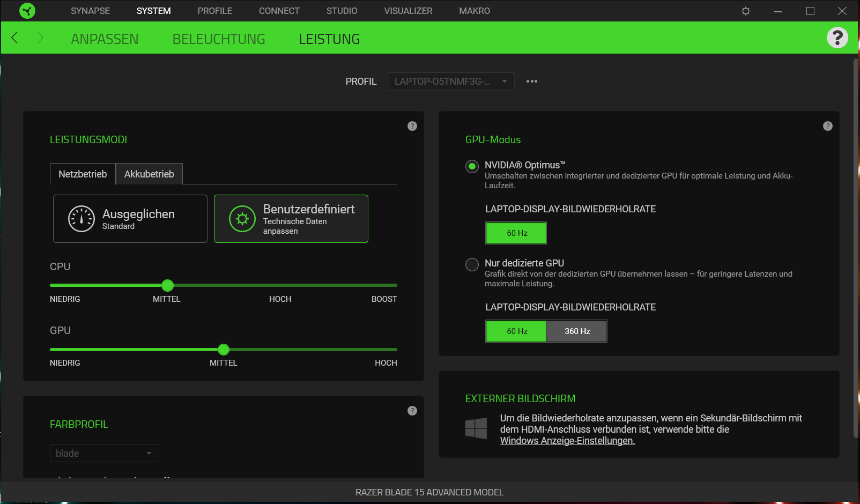Open the blade color profile dropdown
The image size is (860, 504).
click(104, 454)
